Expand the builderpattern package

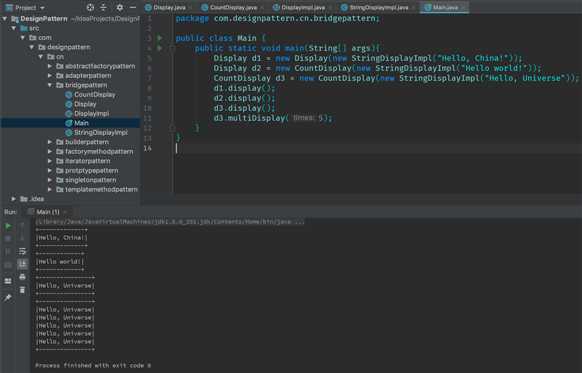pyautogui.click(x=50, y=142)
